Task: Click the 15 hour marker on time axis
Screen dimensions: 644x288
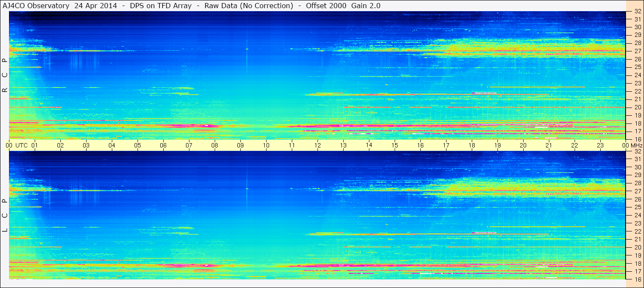Action: pyautogui.click(x=395, y=145)
